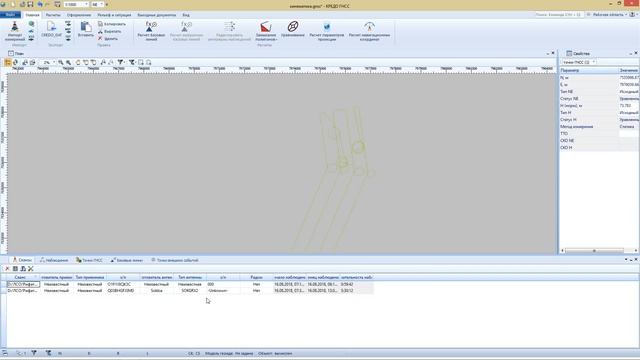The height and width of the screenshot is (360, 640).
Task: Click the red X delete icon in sessions toolbar
Action: (7, 269)
